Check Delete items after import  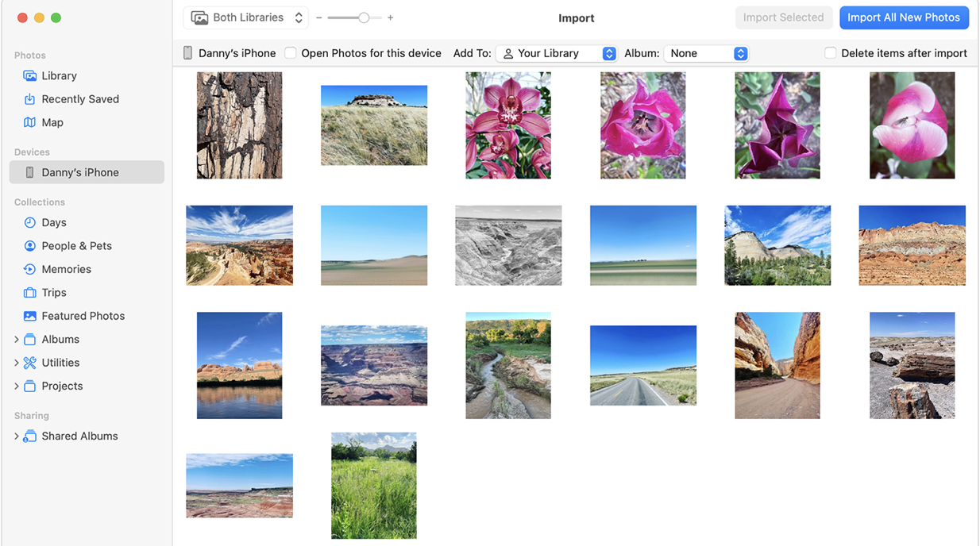tap(830, 52)
